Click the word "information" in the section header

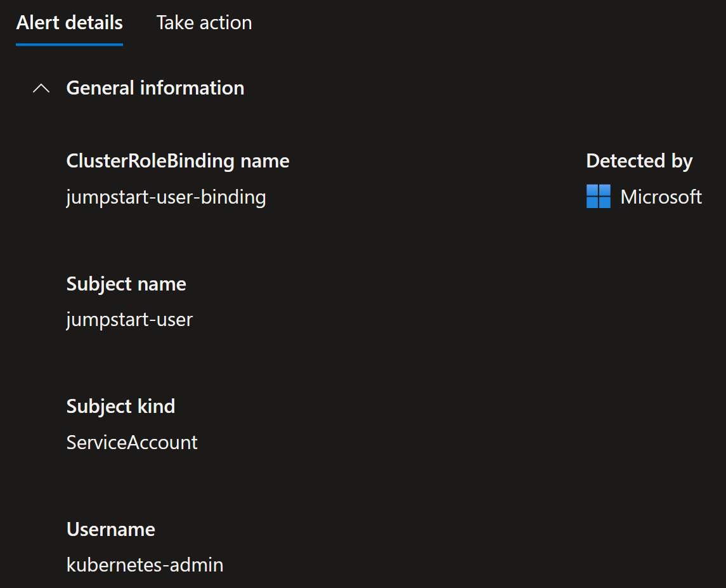192,88
